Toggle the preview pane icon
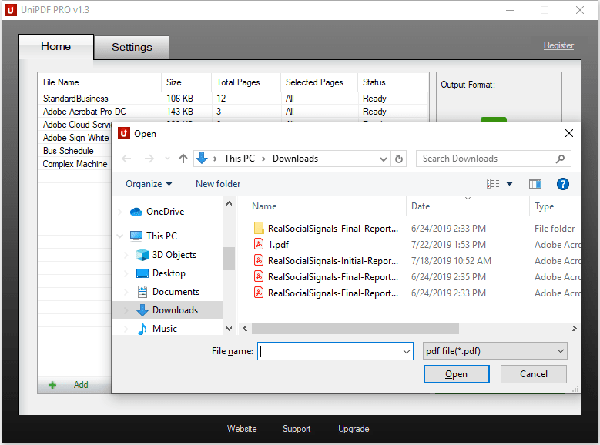The height and width of the screenshot is (445, 600). tap(535, 184)
